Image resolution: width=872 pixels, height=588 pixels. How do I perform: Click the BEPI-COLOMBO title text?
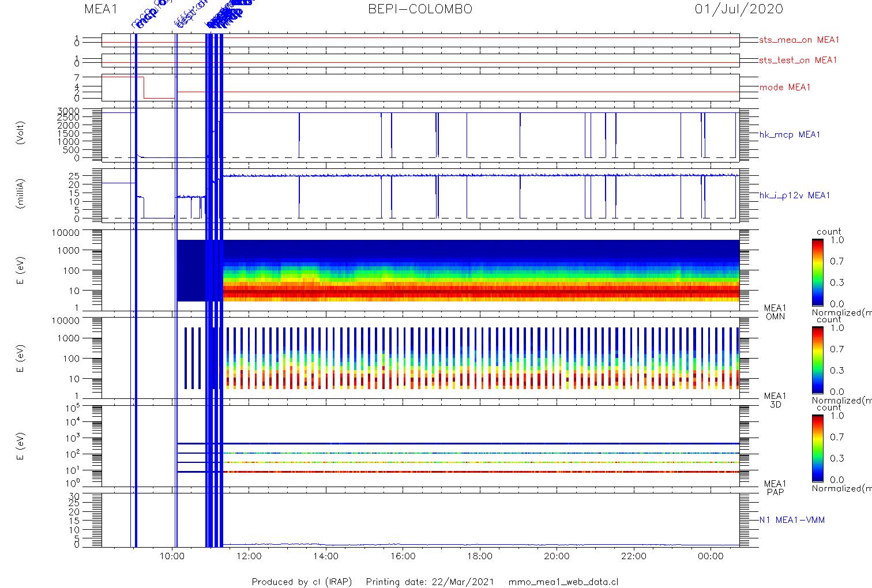click(420, 9)
